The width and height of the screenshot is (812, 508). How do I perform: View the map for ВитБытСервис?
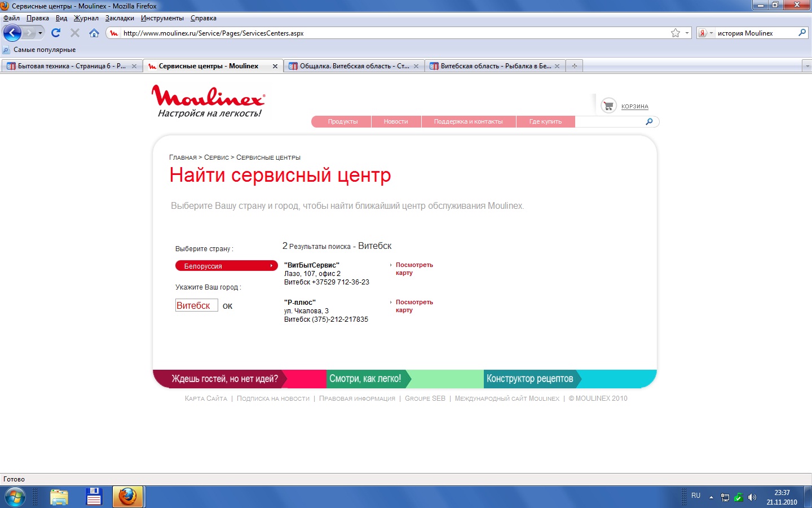click(x=413, y=269)
